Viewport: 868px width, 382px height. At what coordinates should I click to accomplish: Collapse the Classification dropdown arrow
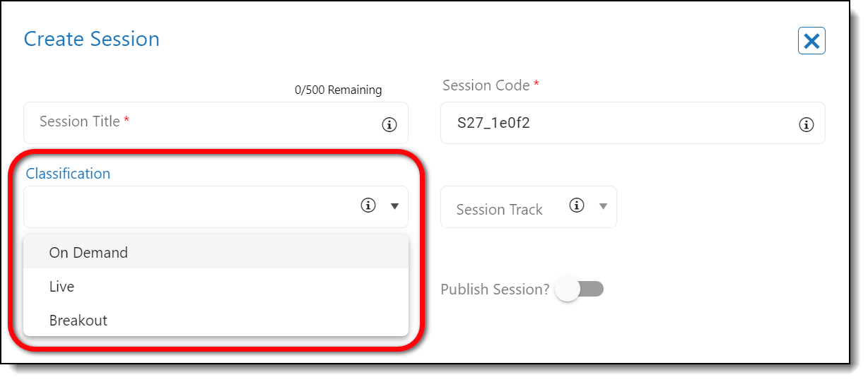[x=394, y=206]
